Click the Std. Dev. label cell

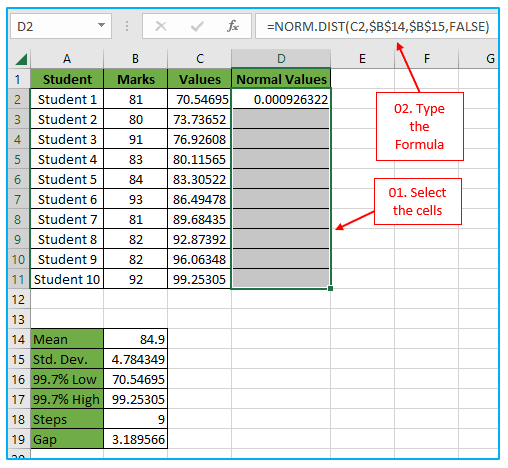point(67,359)
